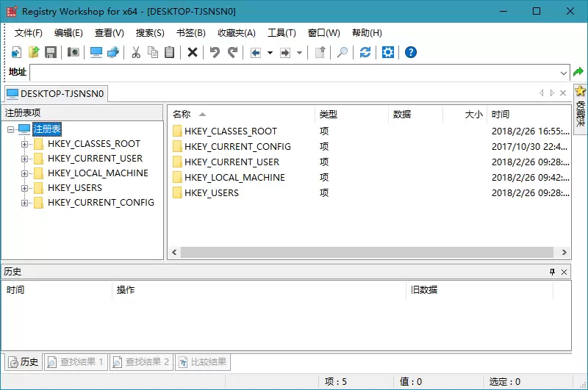Select HKEY_CURRENT_CONFIG row in the list
Image resolution: width=588 pixels, height=390 pixels.
click(x=371, y=146)
